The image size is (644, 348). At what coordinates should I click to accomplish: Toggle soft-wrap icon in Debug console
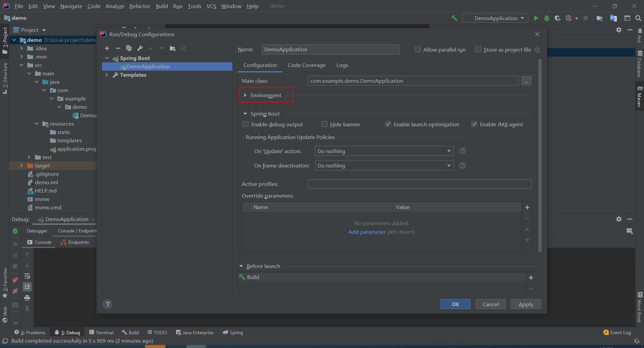pos(27,276)
